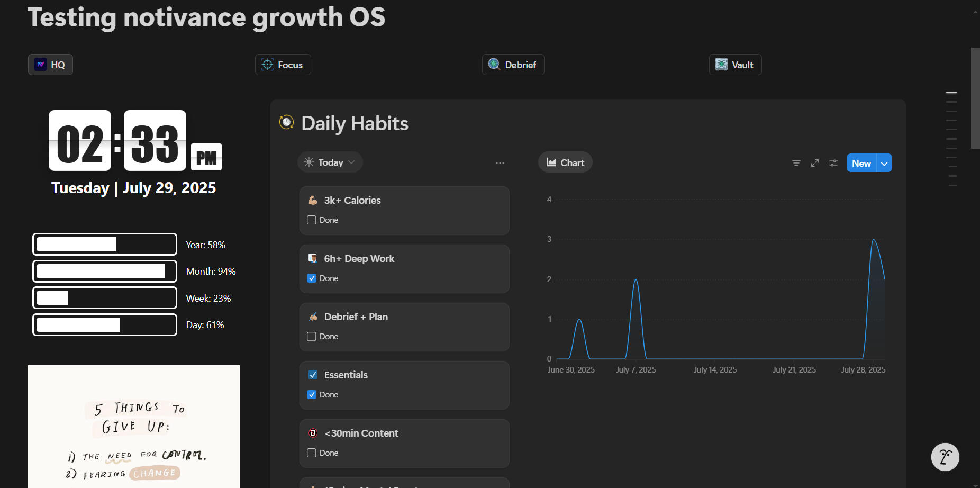This screenshot has height=488, width=980.
Task: Click the phone icon on <30min Content
Action: click(x=313, y=433)
